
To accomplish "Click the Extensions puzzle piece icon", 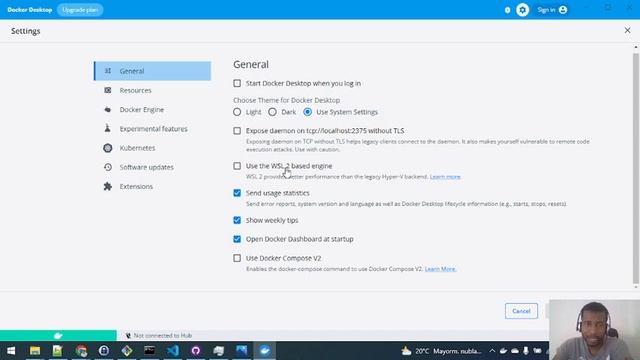I will click(x=108, y=186).
